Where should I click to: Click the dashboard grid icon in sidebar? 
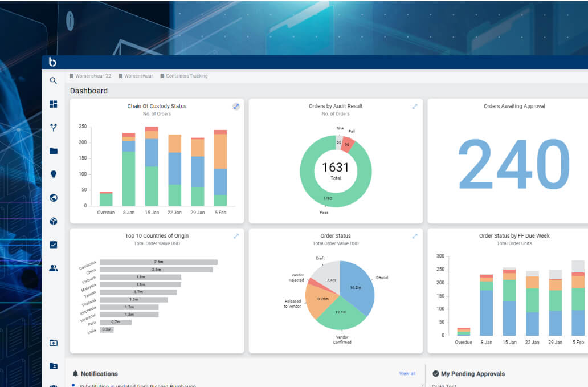(x=54, y=104)
